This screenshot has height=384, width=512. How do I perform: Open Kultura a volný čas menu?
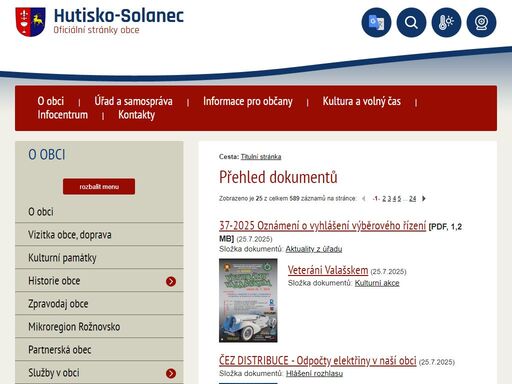tap(362, 101)
